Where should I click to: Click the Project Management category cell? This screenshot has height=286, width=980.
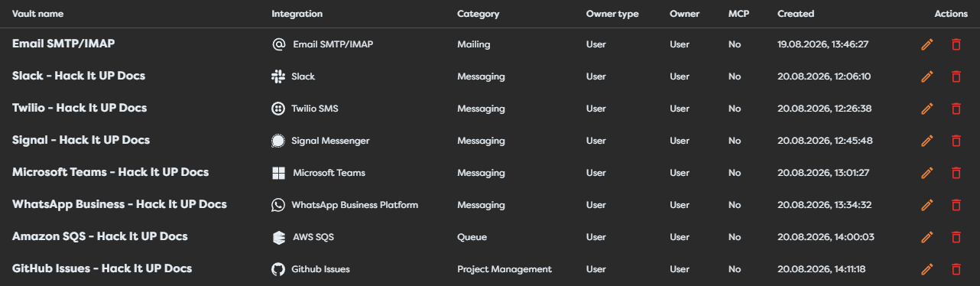click(x=505, y=269)
